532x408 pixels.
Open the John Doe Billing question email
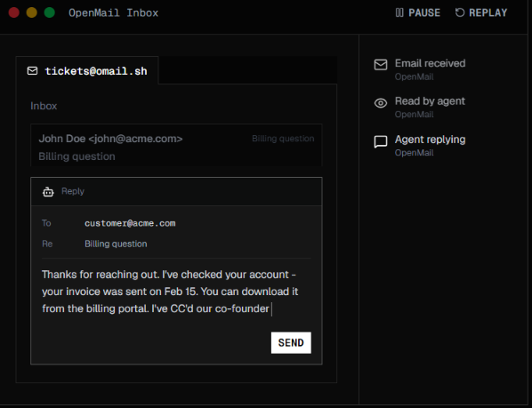click(176, 146)
